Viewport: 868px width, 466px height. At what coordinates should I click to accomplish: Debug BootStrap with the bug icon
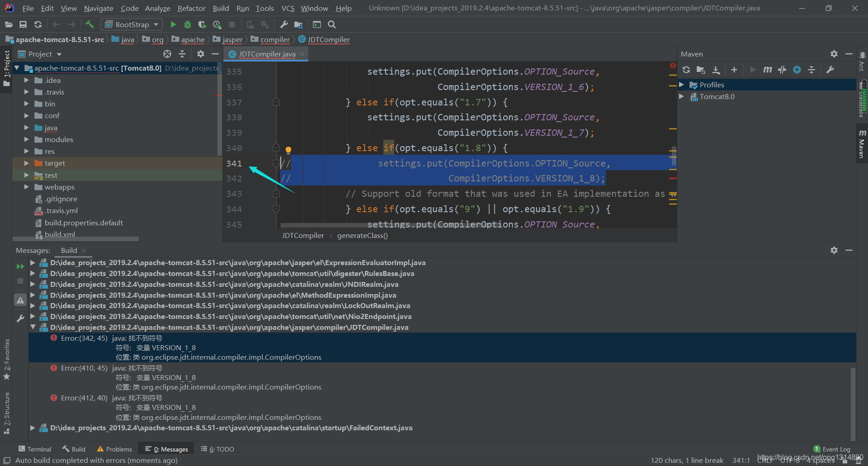click(188, 24)
